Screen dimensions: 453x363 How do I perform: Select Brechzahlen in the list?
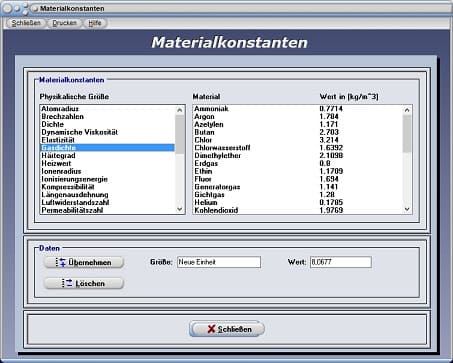pyautogui.click(x=107, y=116)
